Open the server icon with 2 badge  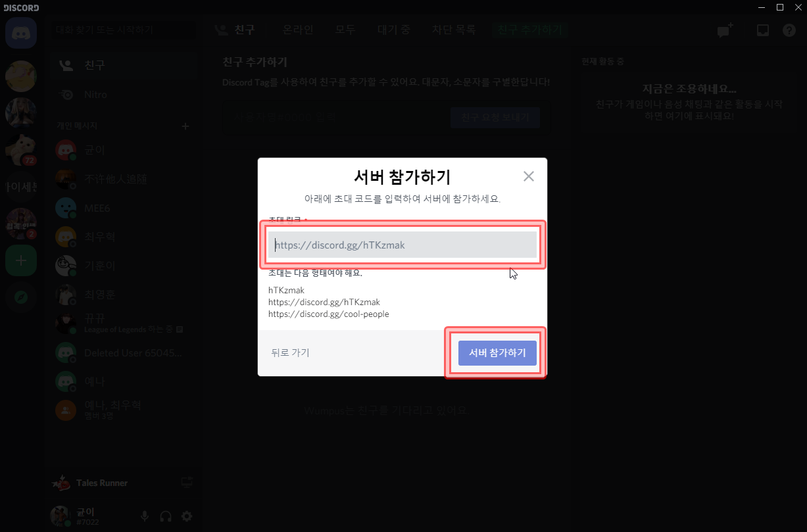(x=21, y=224)
